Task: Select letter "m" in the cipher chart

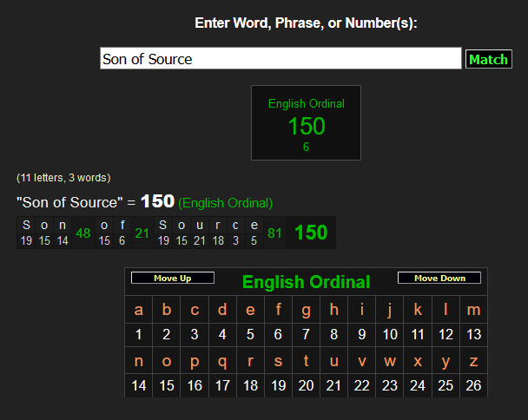Action: click(473, 310)
